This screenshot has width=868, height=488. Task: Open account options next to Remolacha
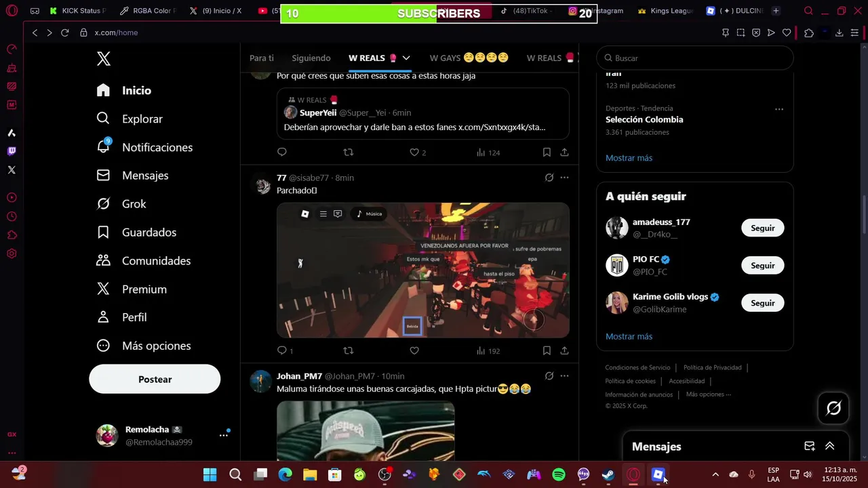223,435
